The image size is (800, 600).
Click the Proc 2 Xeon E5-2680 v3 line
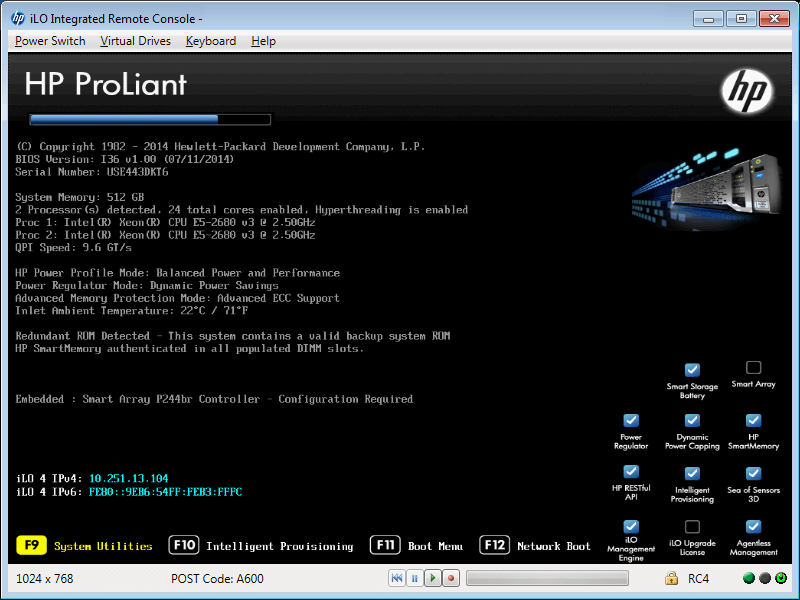coord(165,235)
